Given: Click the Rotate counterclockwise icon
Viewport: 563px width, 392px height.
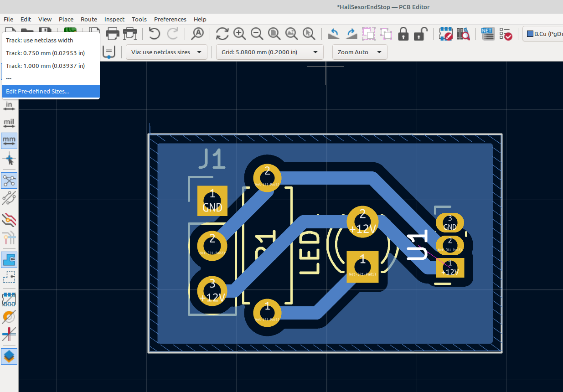Looking at the screenshot, I should pos(334,34).
